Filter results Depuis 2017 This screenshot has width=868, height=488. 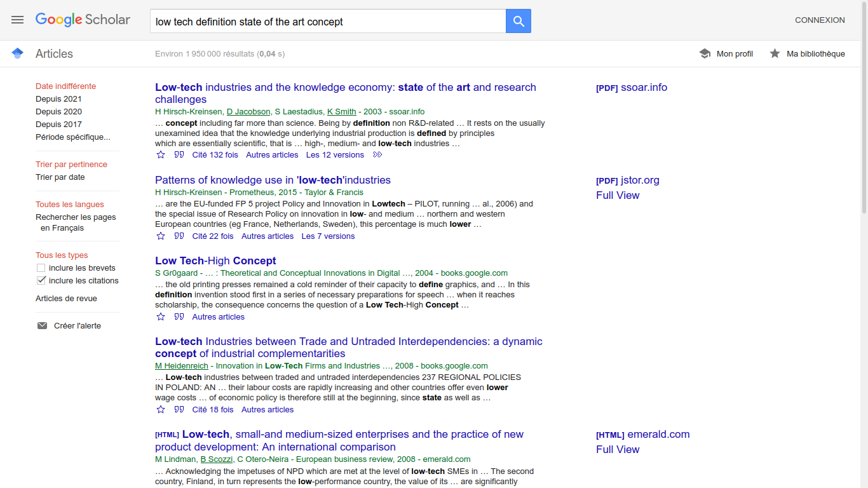point(58,124)
